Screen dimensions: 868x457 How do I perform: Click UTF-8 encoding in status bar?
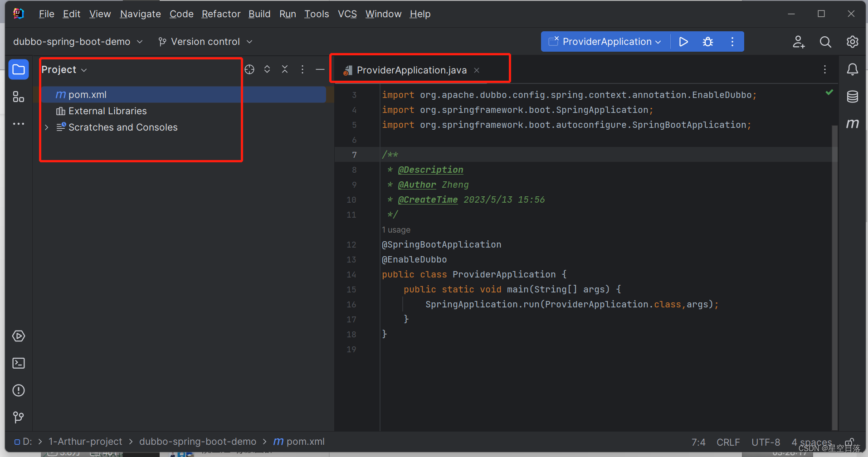pos(766,442)
